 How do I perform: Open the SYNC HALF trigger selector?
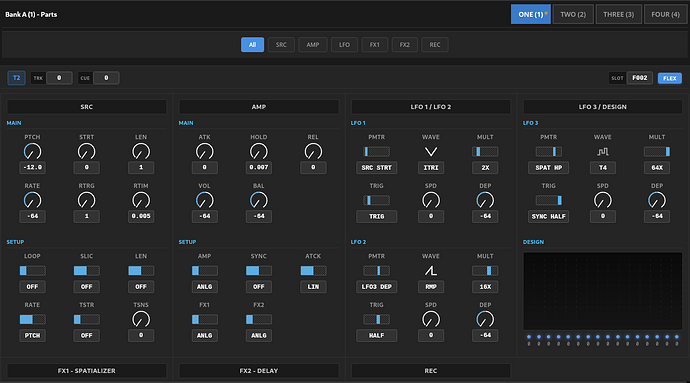[548, 216]
